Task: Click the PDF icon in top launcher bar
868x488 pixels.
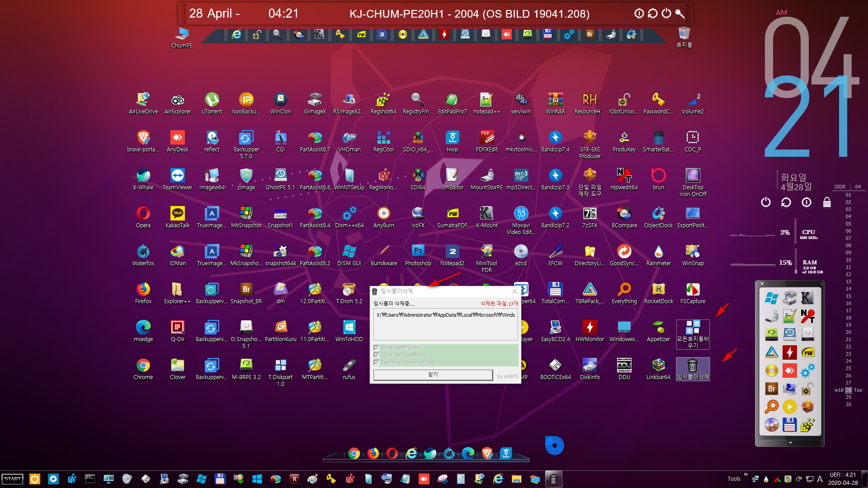Action: coord(361,34)
